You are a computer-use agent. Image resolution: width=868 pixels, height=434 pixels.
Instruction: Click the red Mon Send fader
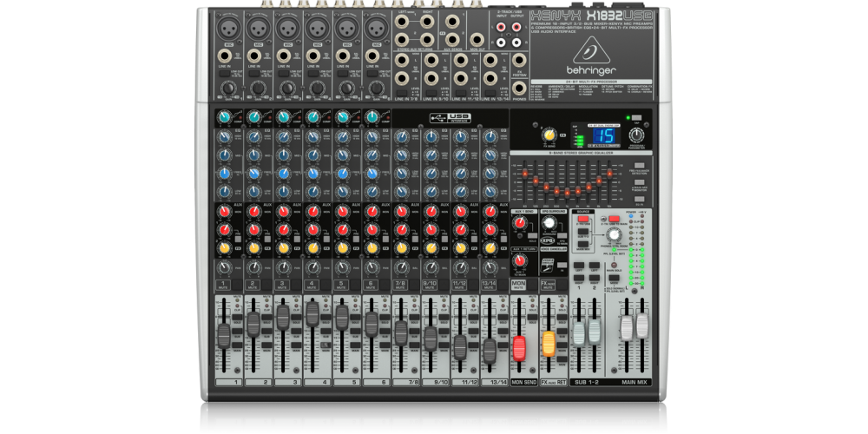519,348
